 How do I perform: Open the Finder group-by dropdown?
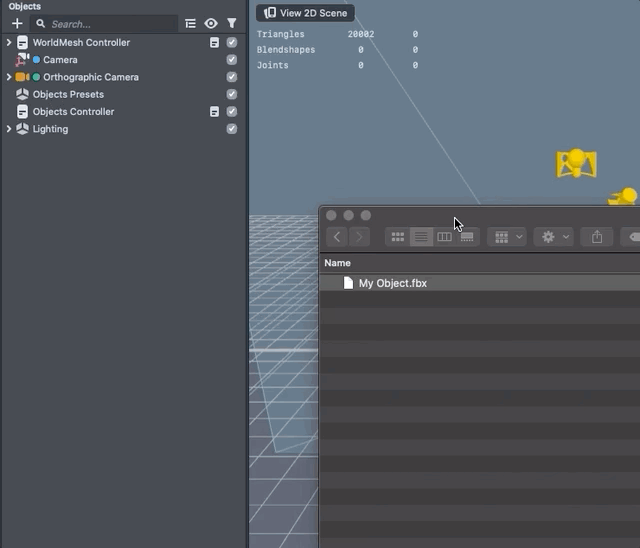[x=508, y=237]
